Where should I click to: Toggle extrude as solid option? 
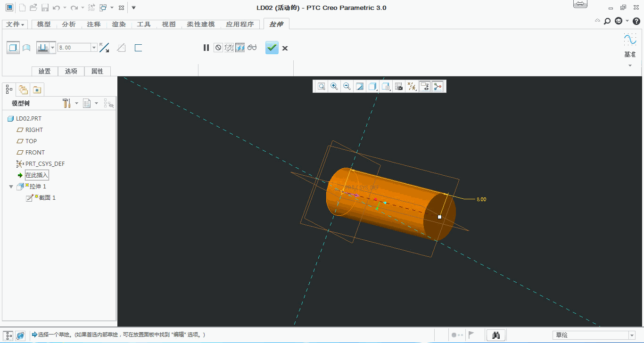coord(13,48)
